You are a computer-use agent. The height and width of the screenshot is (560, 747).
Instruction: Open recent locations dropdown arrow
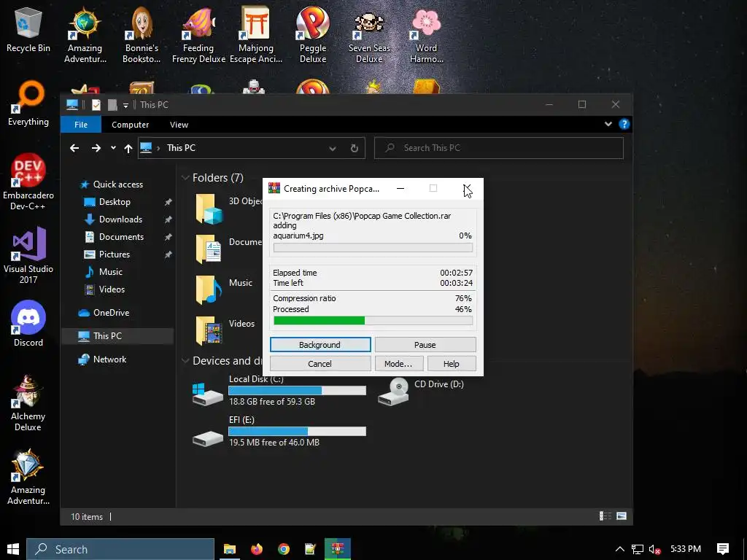tap(113, 148)
